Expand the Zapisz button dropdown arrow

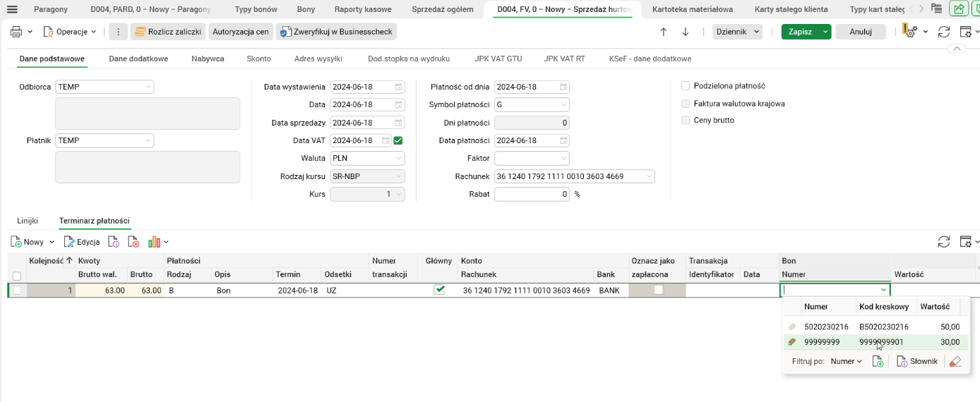[x=825, y=32]
